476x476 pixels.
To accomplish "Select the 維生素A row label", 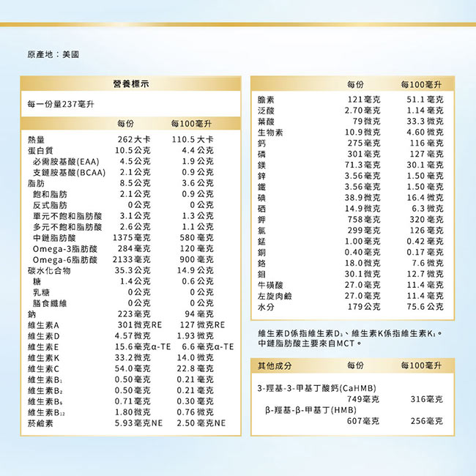I will (x=43, y=325).
